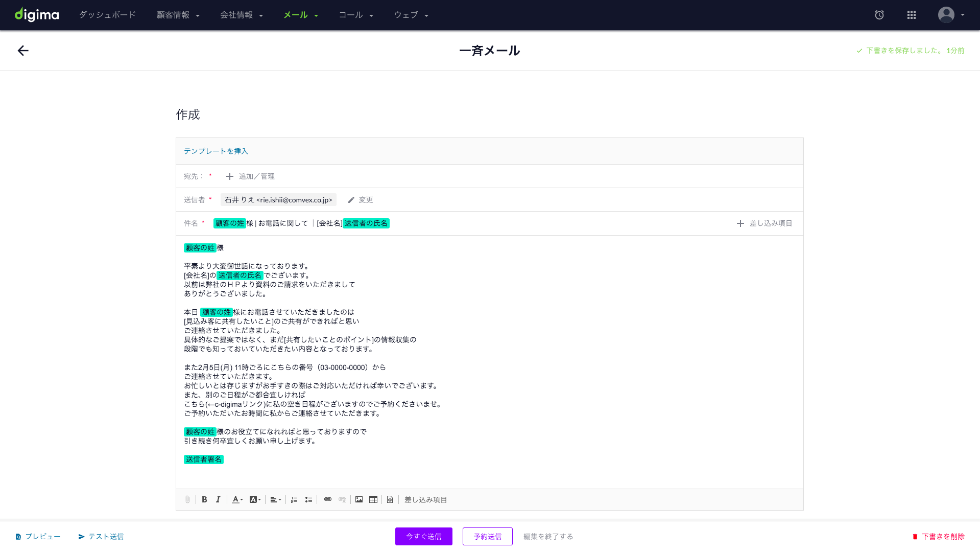Click the body line 平素より大変御世話になっております。
The height and width of the screenshot is (552, 980).
[248, 266]
